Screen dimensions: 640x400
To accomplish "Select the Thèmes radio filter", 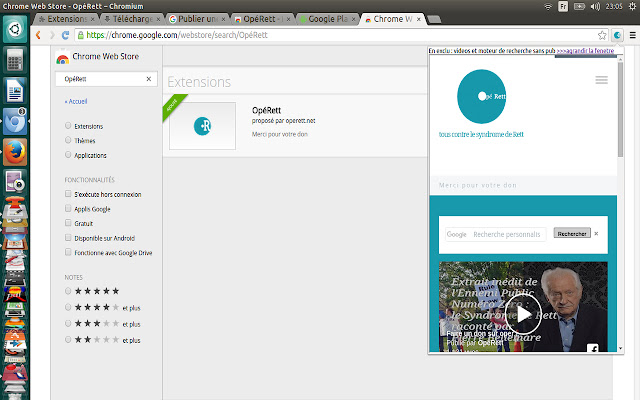I will pyautogui.click(x=68, y=140).
